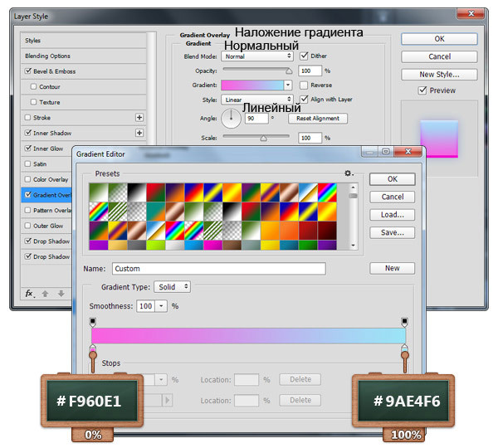Click OK in the Gradient Editor
498x448 pixels.
coord(393,179)
